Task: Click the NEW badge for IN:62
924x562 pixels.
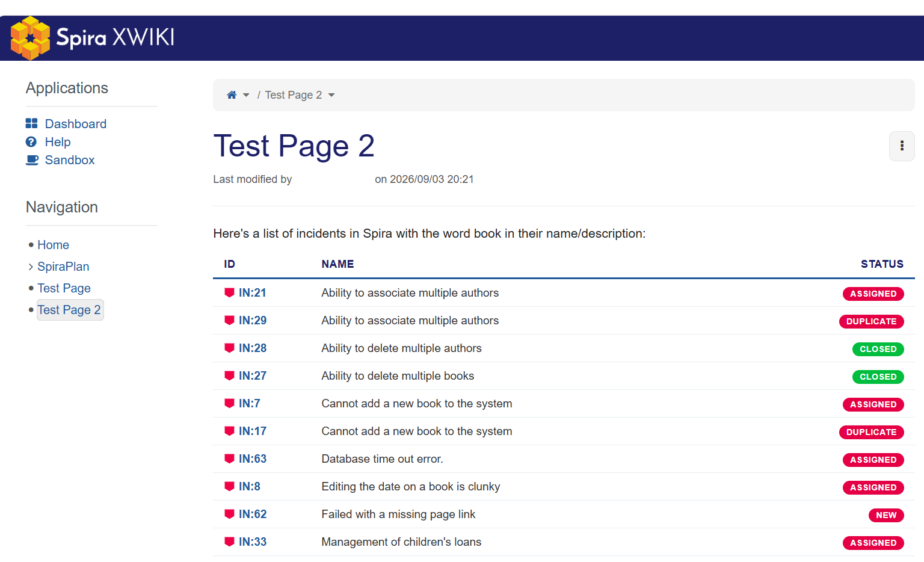Action: tap(886, 515)
